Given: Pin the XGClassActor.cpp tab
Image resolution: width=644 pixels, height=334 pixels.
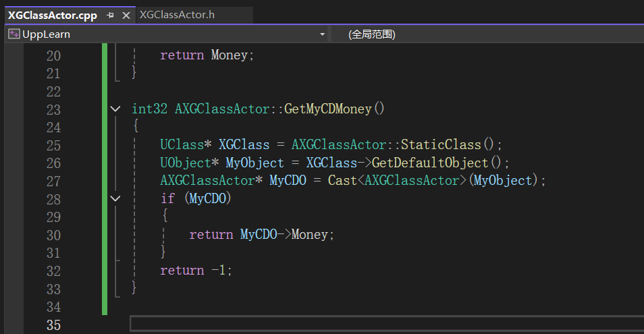Looking at the screenshot, I should [110, 16].
